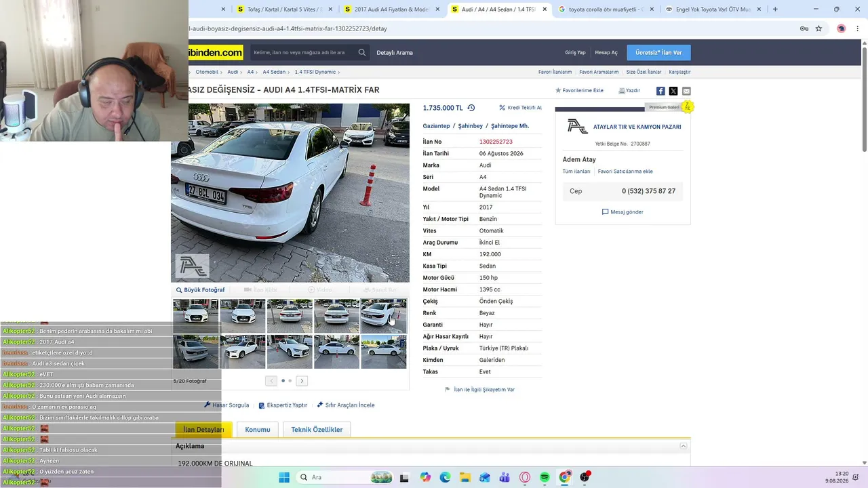Image resolution: width=868 pixels, height=488 pixels.
Task: Click the Şahinbey location link
Action: click(x=471, y=126)
